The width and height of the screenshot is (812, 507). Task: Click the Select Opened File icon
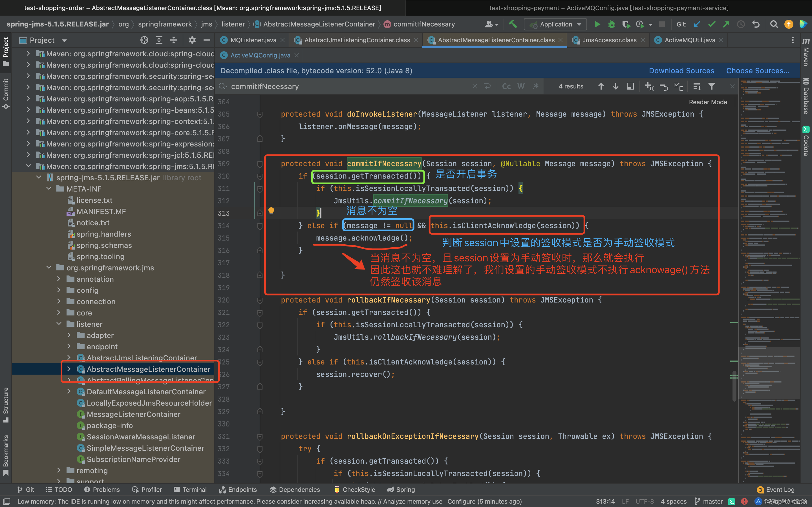point(144,40)
